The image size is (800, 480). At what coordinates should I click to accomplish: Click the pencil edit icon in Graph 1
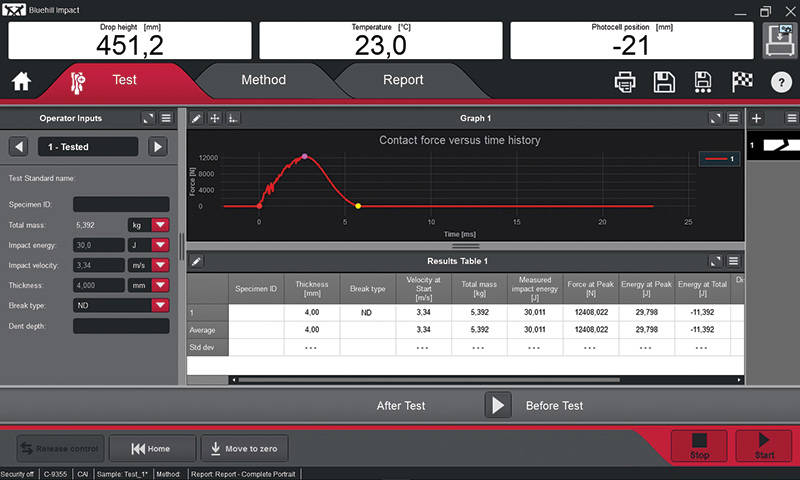pyautogui.click(x=197, y=118)
